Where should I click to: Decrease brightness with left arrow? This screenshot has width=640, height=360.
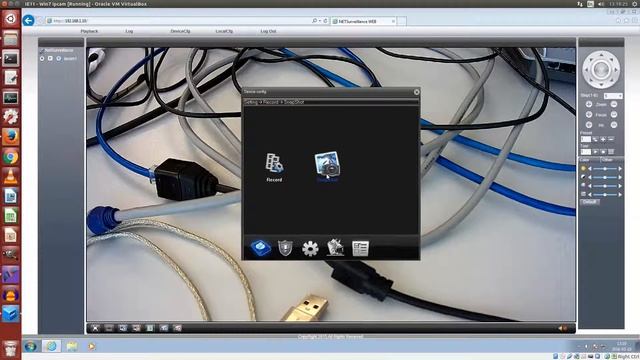click(x=590, y=169)
